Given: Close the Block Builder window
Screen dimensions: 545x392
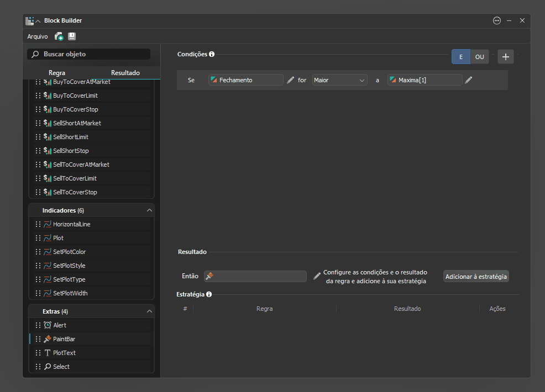Looking at the screenshot, I should [x=522, y=20].
